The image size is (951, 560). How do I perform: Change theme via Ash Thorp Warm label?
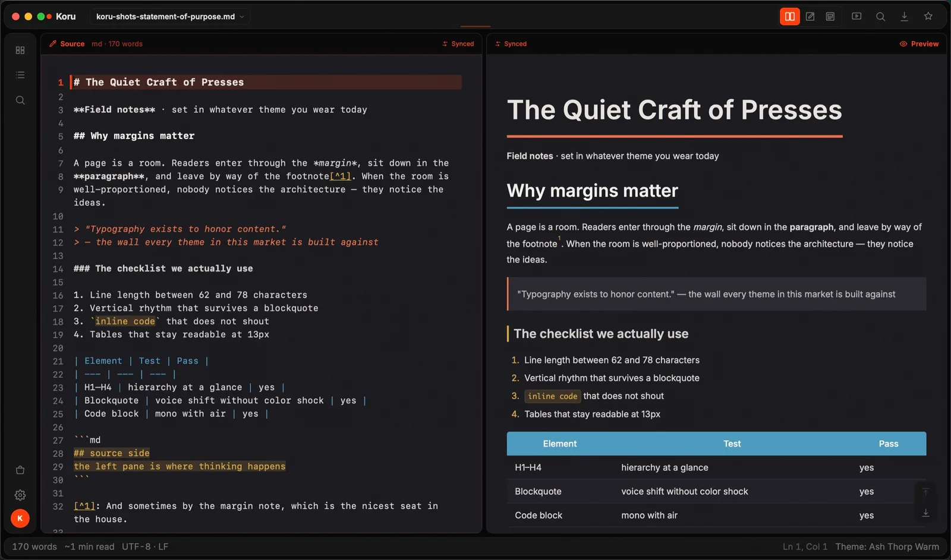pos(887,546)
